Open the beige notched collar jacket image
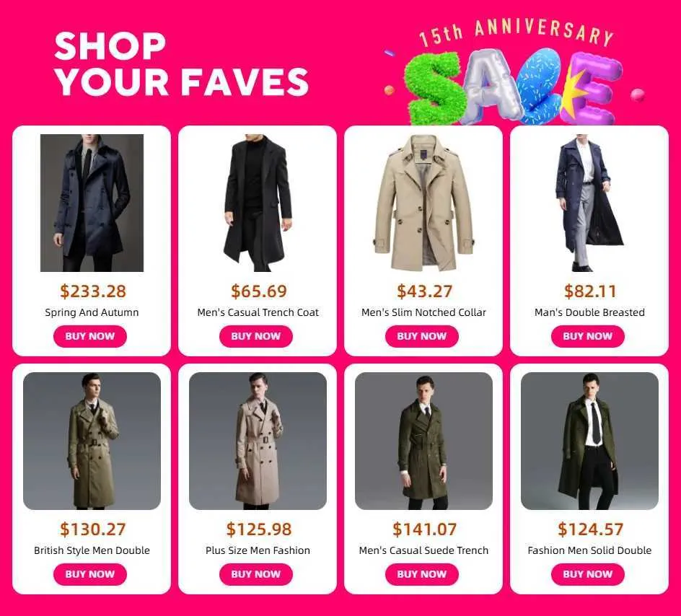The image size is (681, 616). point(423,203)
